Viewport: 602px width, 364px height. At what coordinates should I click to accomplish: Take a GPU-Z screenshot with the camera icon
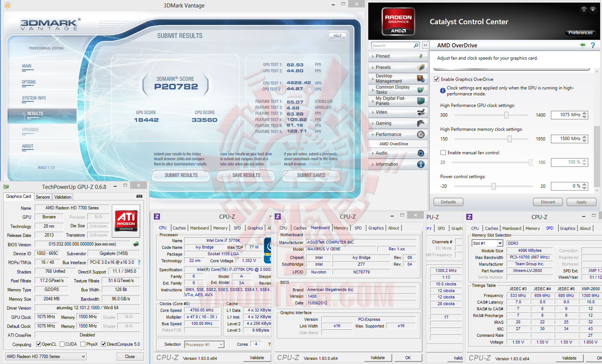(x=139, y=196)
